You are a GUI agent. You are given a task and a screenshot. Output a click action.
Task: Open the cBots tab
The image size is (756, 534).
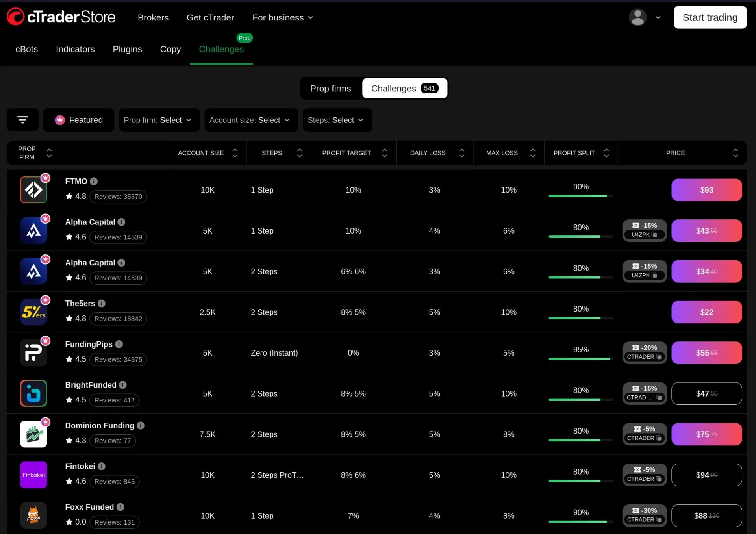tap(27, 49)
